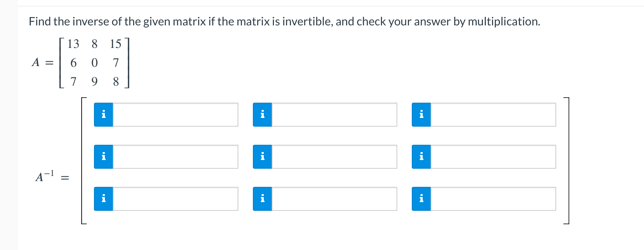Screen dimensions: 644x250
Task: Open the math input helper for row 1 column 2
Action: (x=262, y=115)
